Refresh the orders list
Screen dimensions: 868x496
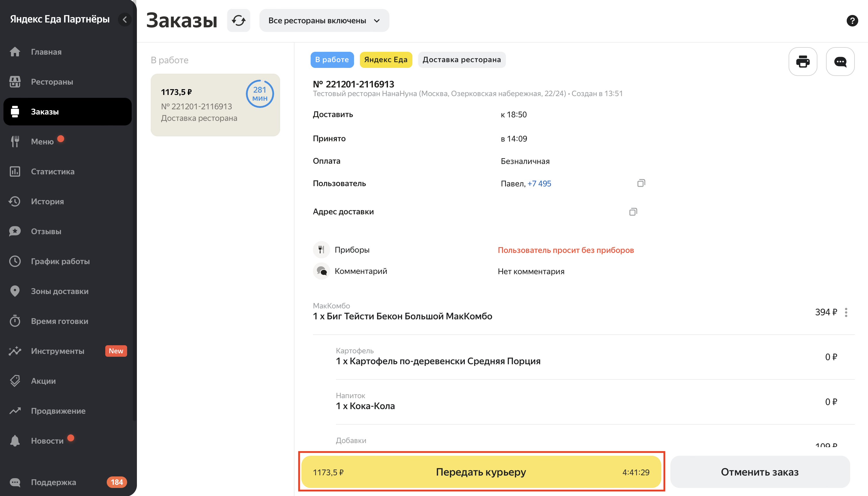click(x=238, y=20)
